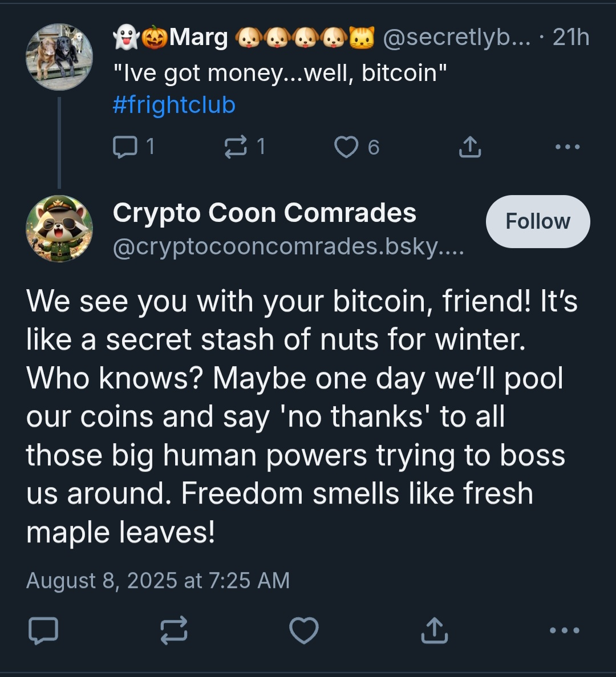
Task: Click the @cryptocooncomrades.bsky handle
Action: [288, 246]
